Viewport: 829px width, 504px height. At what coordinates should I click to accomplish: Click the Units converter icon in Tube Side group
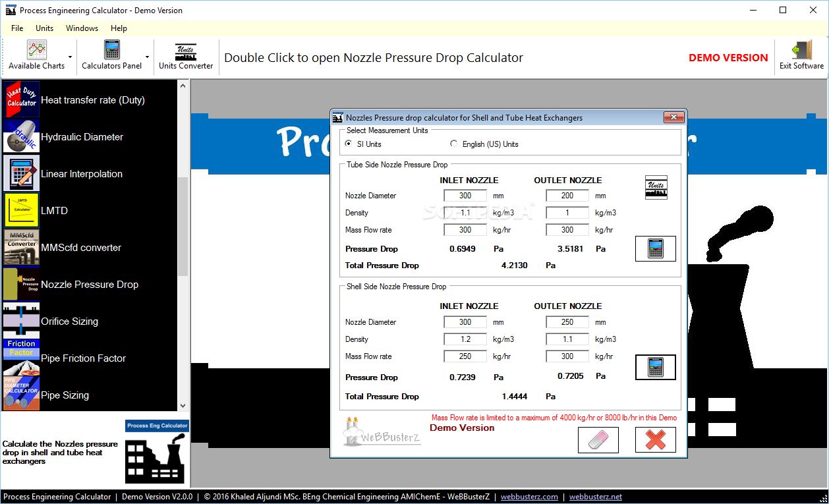point(656,187)
